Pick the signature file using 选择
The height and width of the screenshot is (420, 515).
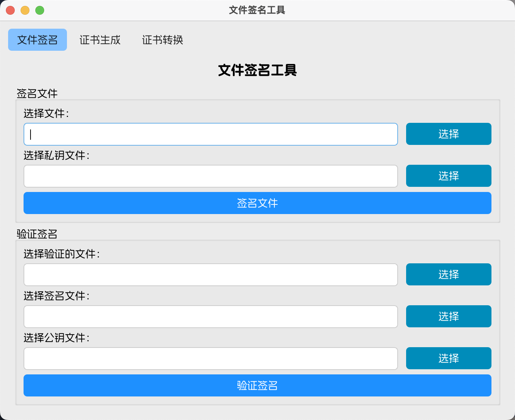click(x=449, y=316)
